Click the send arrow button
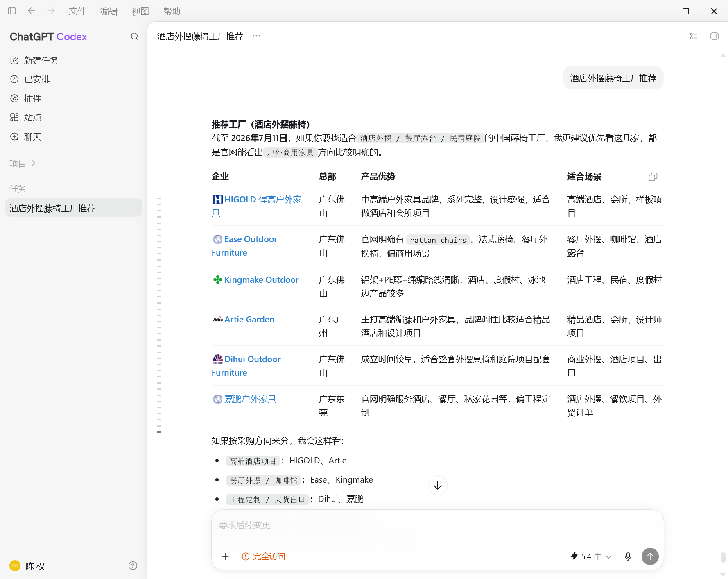 (650, 556)
